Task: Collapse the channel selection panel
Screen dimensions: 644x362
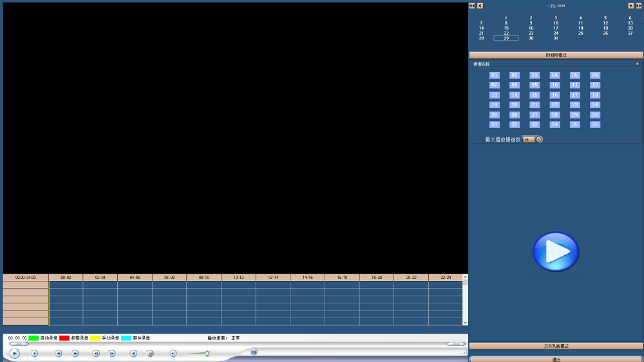Action: pyautogui.click(x=638, y=64)
